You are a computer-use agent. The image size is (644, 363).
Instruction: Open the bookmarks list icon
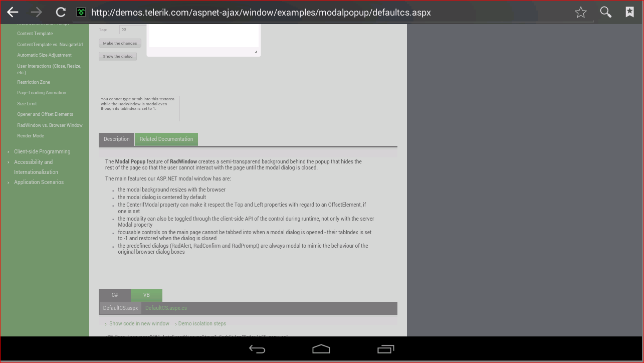630,13
